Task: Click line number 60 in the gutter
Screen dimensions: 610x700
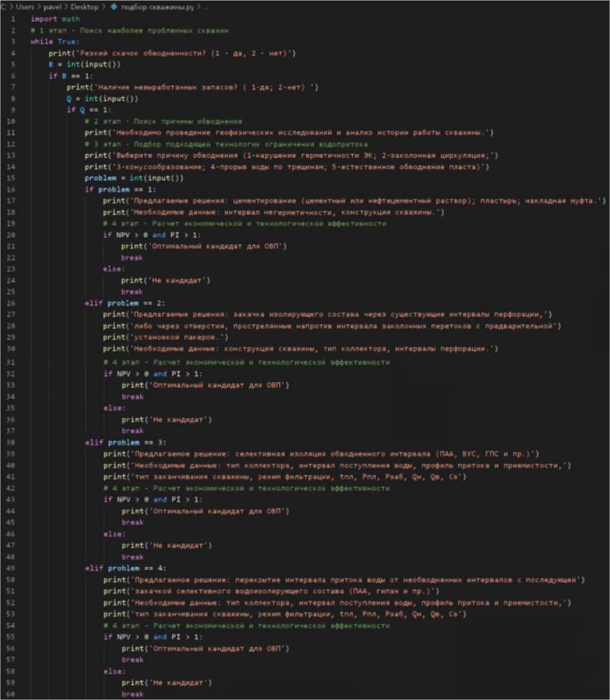Action: click(11, 694)
